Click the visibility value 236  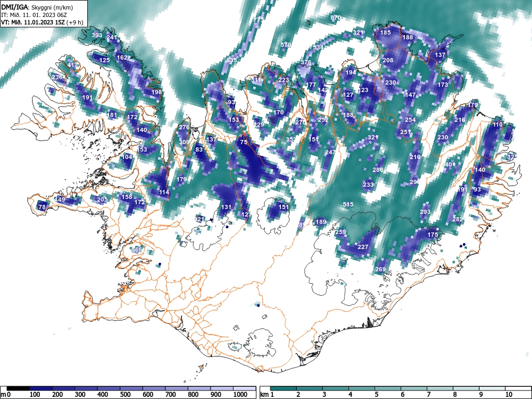click(57, 77)
